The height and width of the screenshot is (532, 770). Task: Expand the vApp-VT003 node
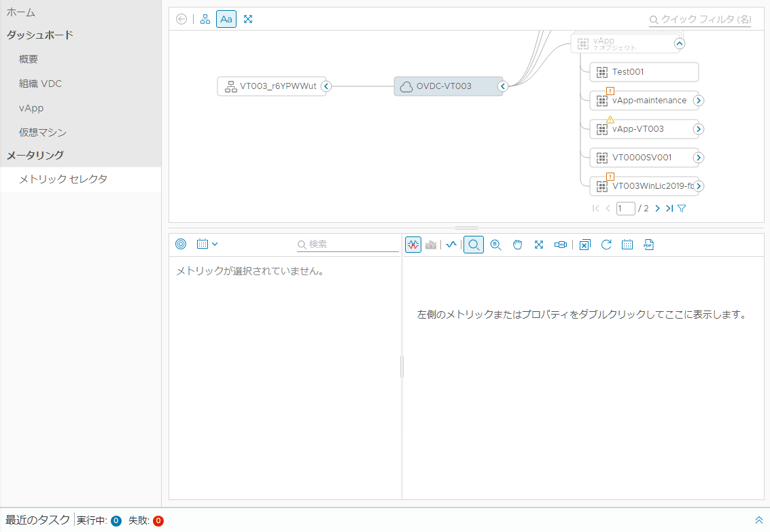pyautogui.click(x=699, y=129)
